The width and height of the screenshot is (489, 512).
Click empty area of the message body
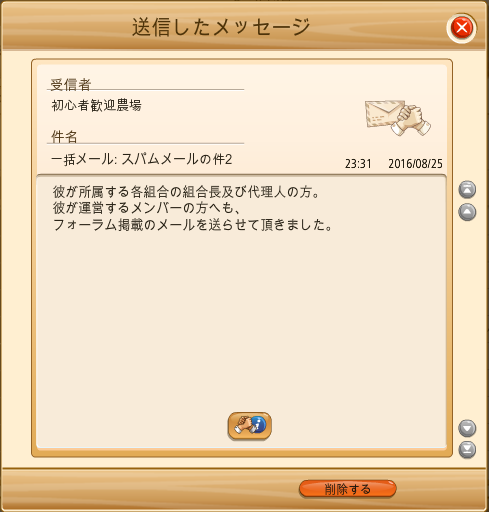point(241,317)
